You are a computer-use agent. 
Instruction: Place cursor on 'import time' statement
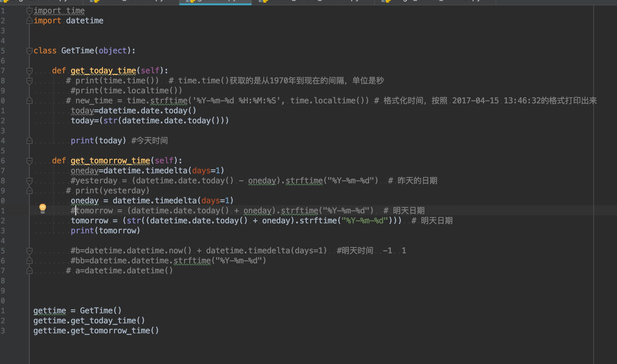click(x=59, y=11)
